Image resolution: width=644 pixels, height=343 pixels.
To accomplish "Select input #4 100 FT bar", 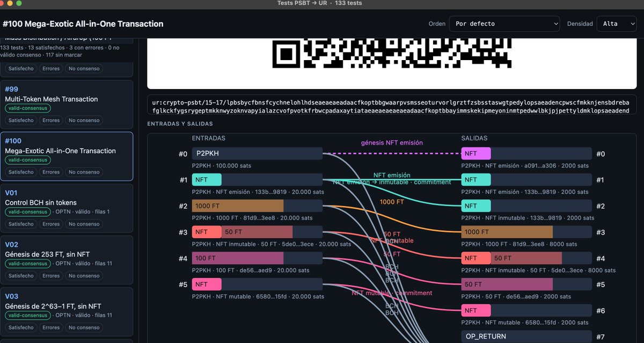I will coord(257,258).
